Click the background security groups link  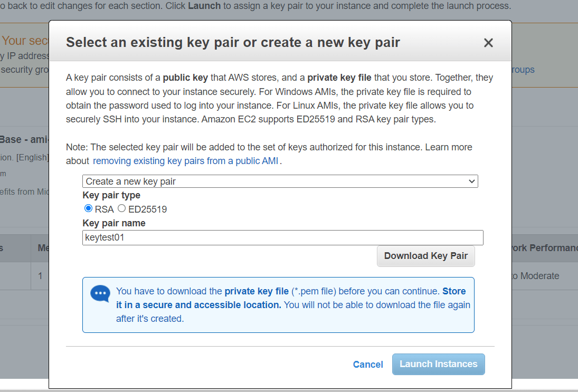523,70
